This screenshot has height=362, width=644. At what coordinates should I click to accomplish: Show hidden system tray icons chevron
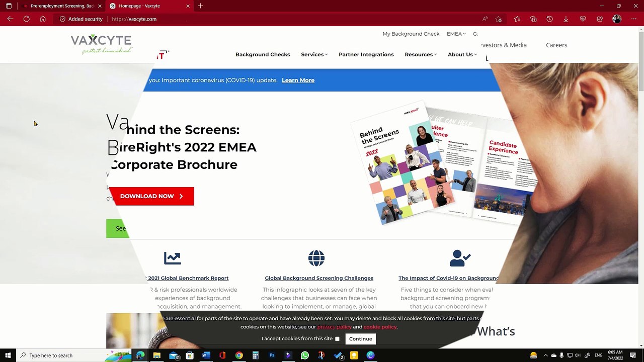point(545,355)
